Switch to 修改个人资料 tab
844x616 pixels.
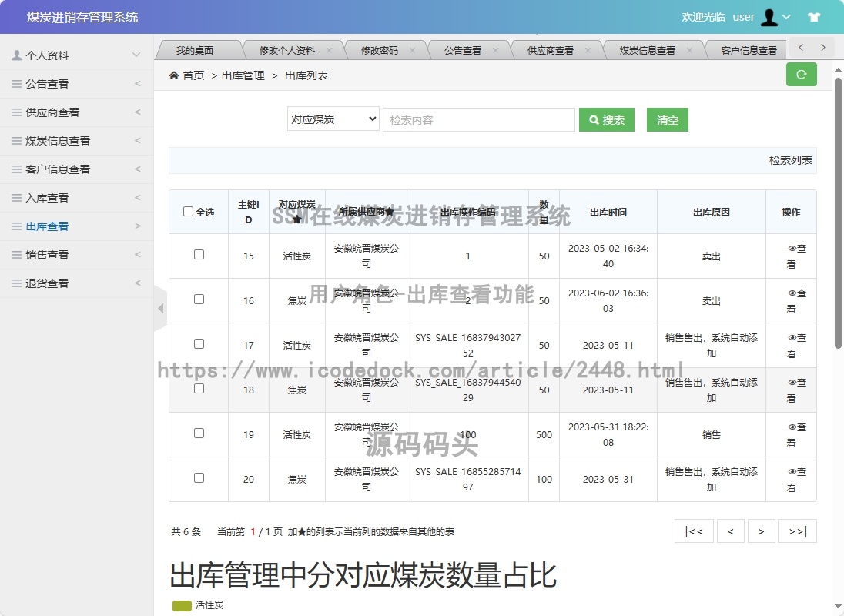pyautogui.click(x=287, y=50)
